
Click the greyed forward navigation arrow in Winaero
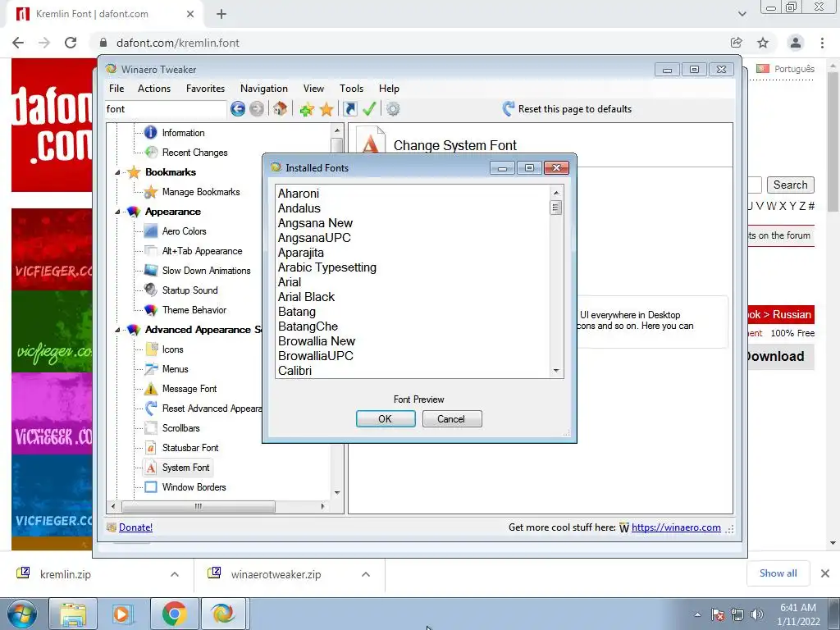(x=257, y=109)
